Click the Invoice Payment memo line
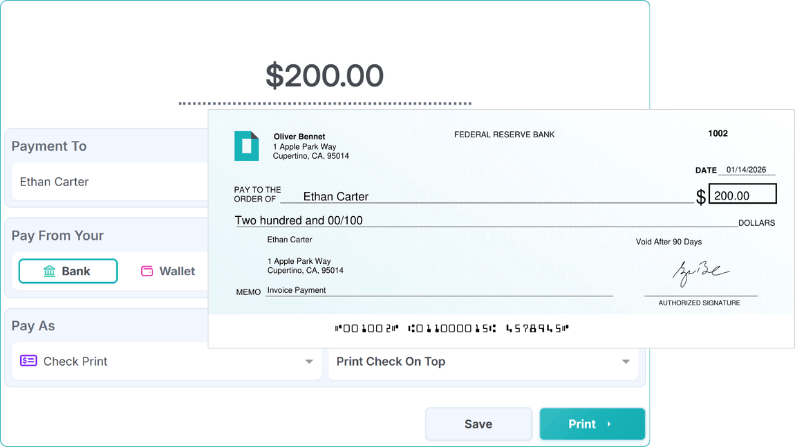The height and width of the screenshot is (447, 795). (296, 291)
